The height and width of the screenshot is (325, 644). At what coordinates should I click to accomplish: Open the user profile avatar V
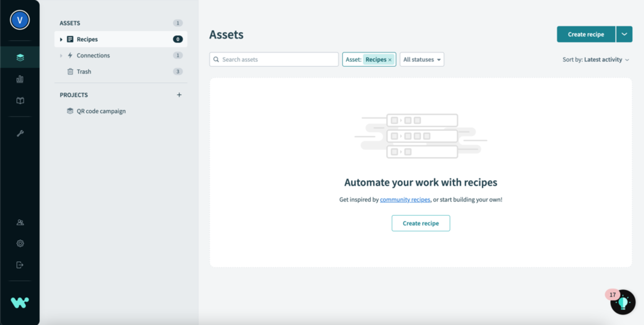pyautogui.click(x=20, y=20)
